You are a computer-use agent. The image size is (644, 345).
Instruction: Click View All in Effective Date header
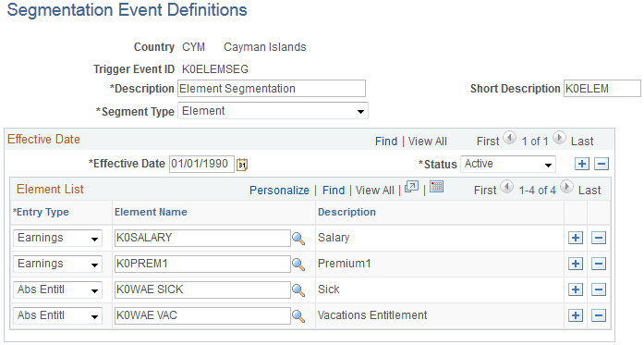click(427, 142)
